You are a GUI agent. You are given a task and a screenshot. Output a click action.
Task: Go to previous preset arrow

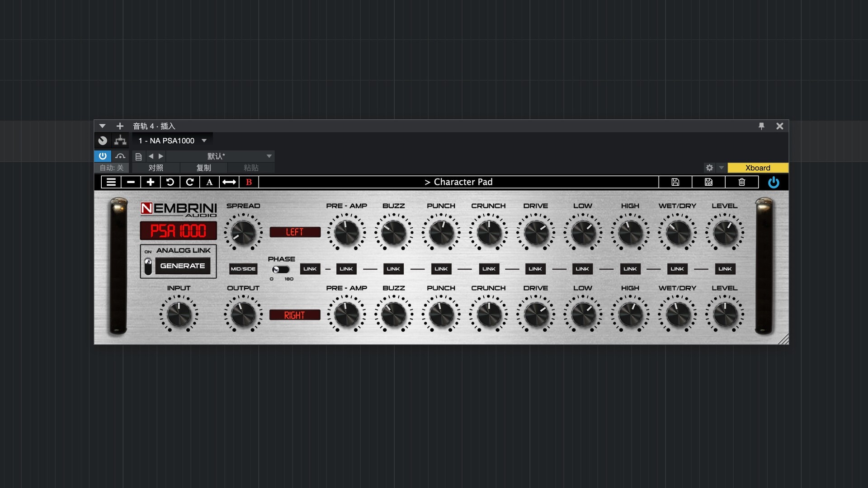tap(151, 156)
